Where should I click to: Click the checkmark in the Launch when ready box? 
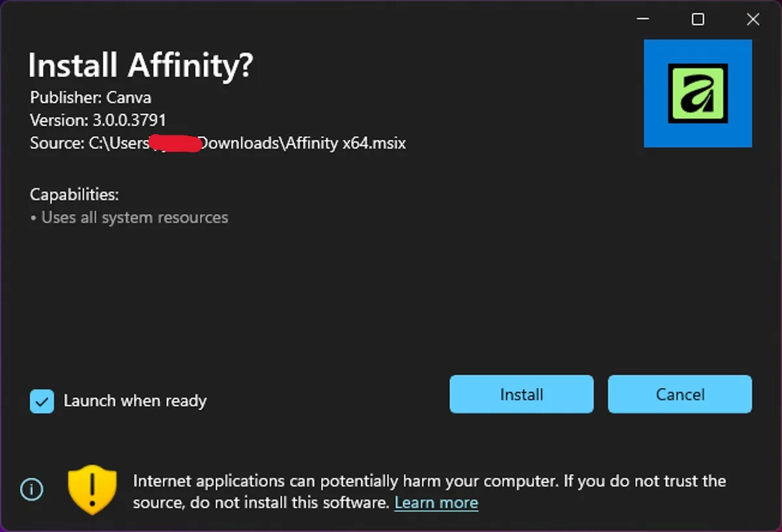click(x=41, y=401)
